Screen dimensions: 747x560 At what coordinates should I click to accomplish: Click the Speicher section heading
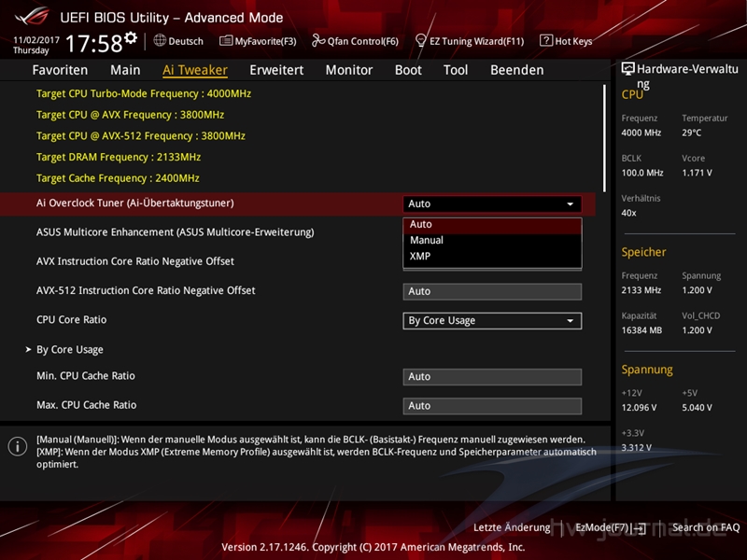[643, 252]
